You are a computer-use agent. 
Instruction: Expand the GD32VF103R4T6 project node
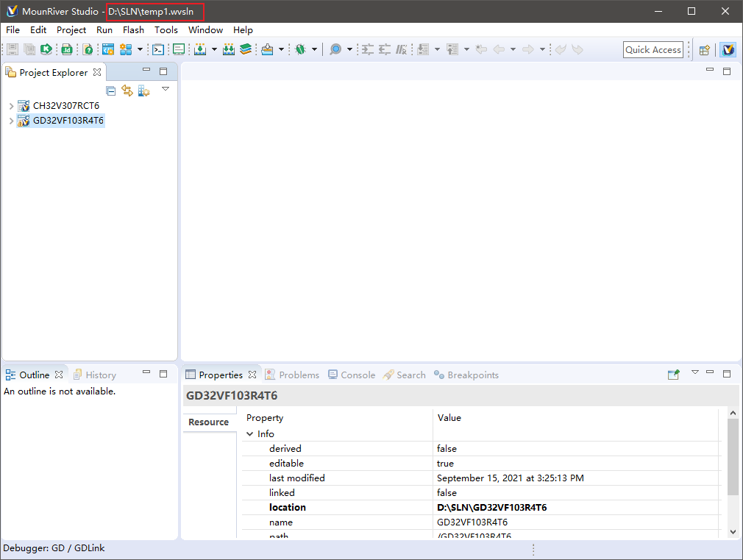11,121
